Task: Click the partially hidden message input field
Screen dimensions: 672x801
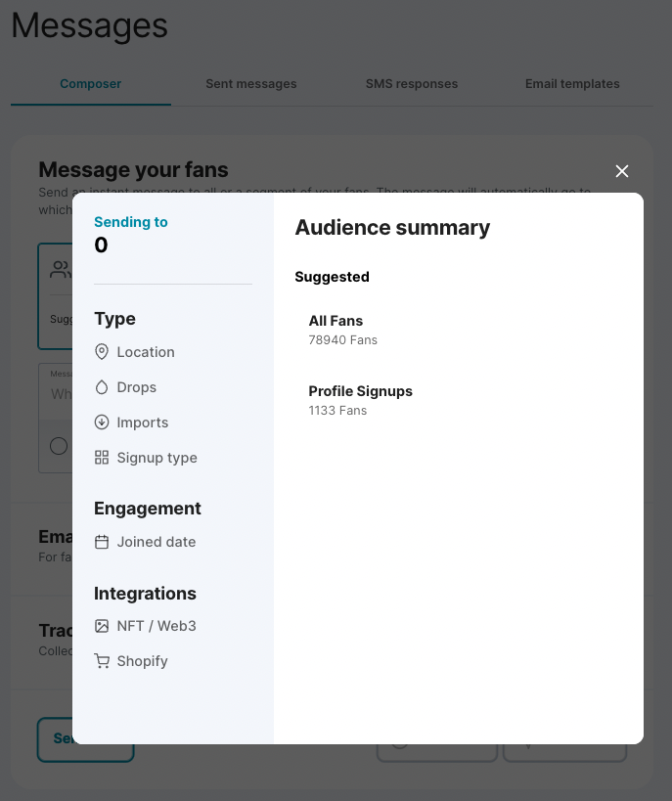Action: tap(57, 391)
